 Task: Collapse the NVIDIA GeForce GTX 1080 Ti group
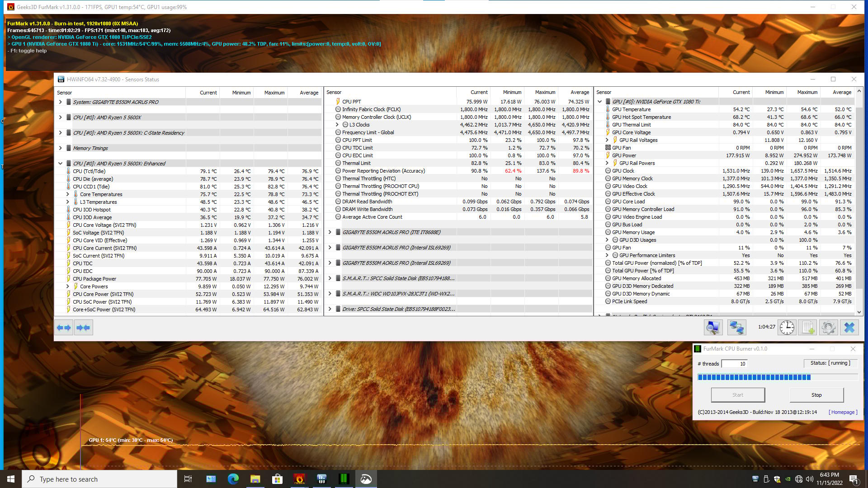600,102
